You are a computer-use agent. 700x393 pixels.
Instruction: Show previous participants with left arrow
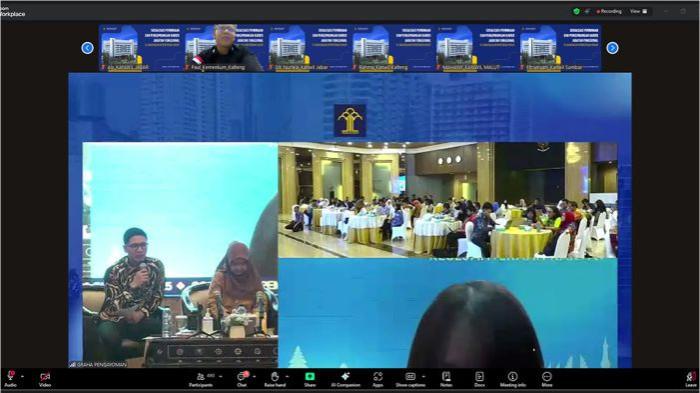[x=88, y=48]
